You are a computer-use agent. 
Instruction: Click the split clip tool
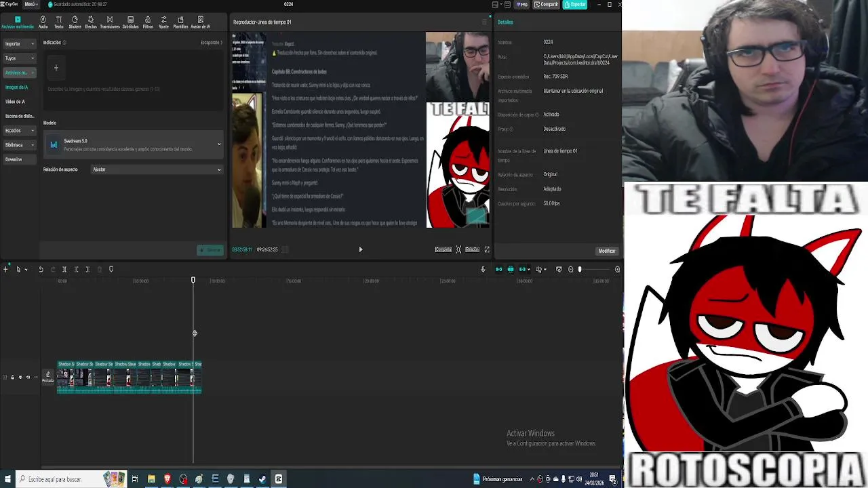click(64, 270)
